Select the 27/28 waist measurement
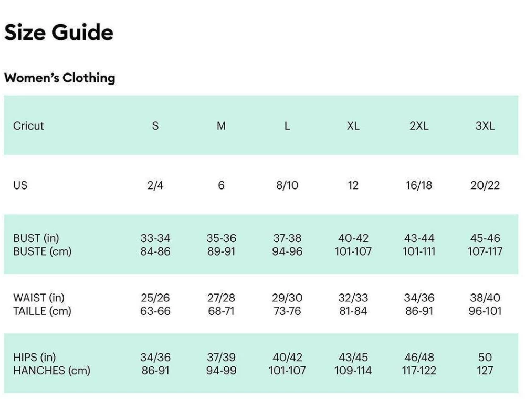This screenshot has width=525, height=420. [x=222, y=298]
